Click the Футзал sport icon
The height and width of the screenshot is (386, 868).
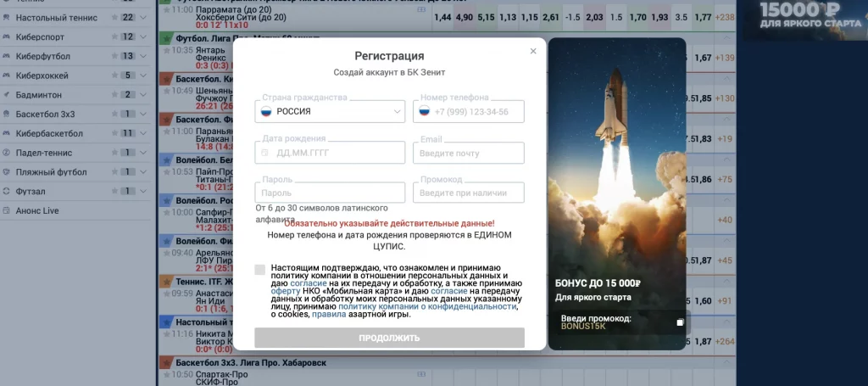pos(6,191)
